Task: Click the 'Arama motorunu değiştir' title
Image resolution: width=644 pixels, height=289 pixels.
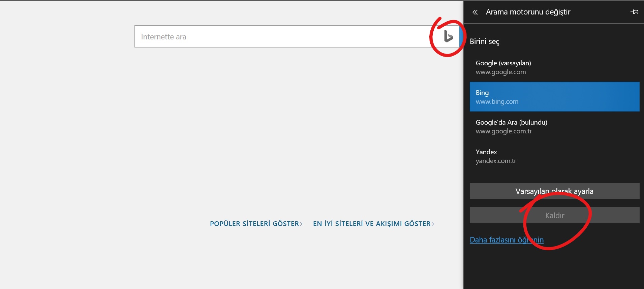Action: point(528,12)
